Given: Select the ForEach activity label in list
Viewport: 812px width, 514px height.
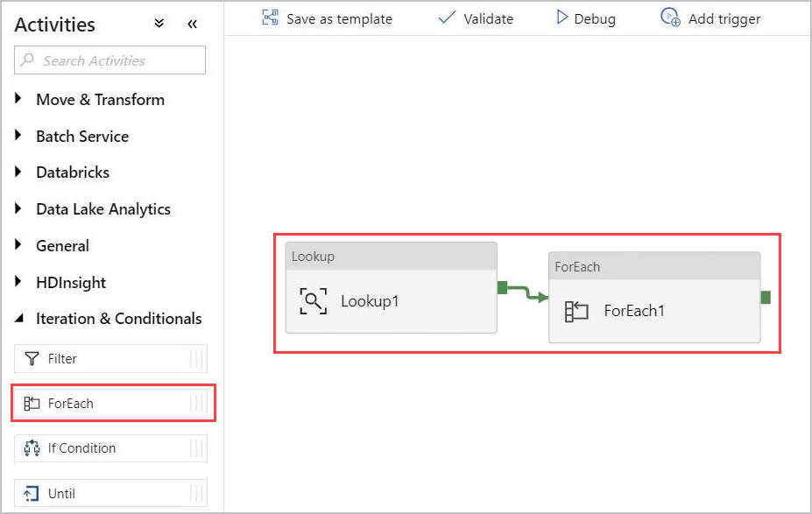Looking at the screenshot, I should [70, 403].
